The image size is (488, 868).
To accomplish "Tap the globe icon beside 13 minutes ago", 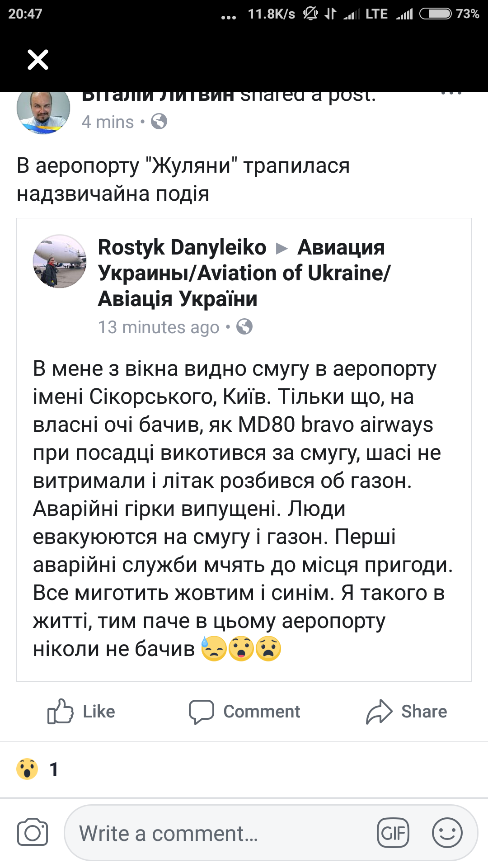I will coord(244,326).
